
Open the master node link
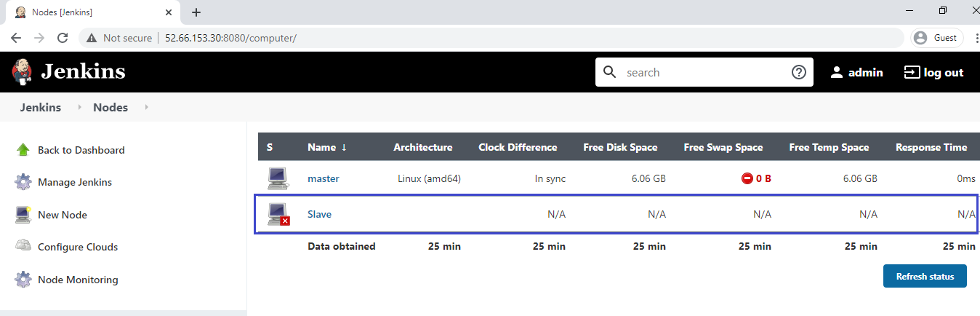point(324,178)
